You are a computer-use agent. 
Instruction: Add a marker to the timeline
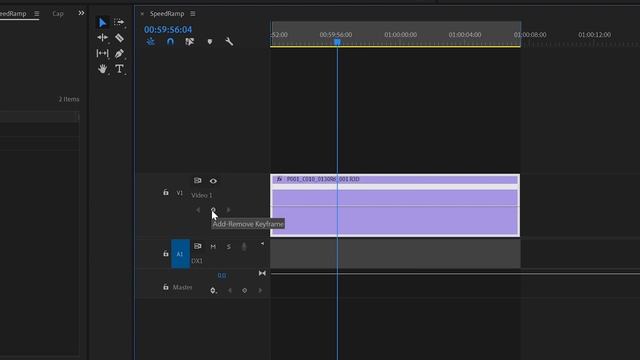tap(210, 42)
